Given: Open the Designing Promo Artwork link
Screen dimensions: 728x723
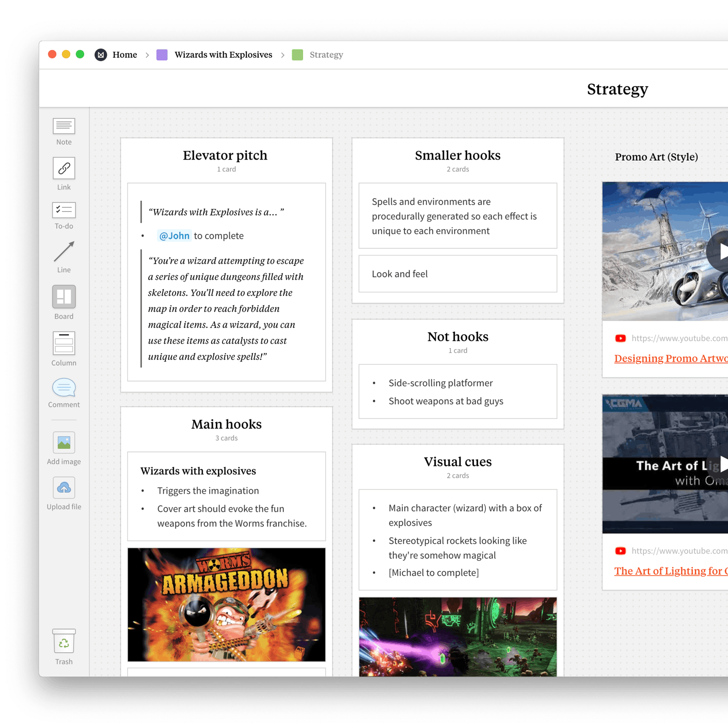Looking at the screenshot, I should 670,358.
